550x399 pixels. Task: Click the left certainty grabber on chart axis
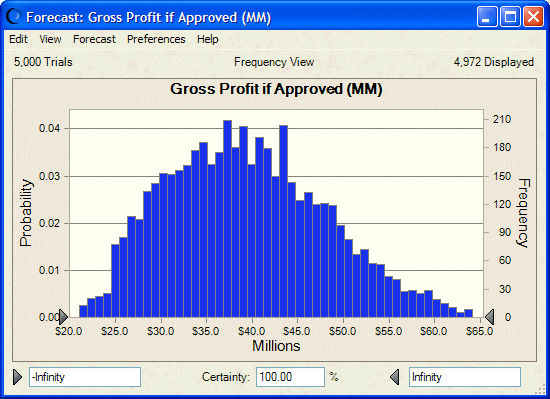click(x=63, y=317)
